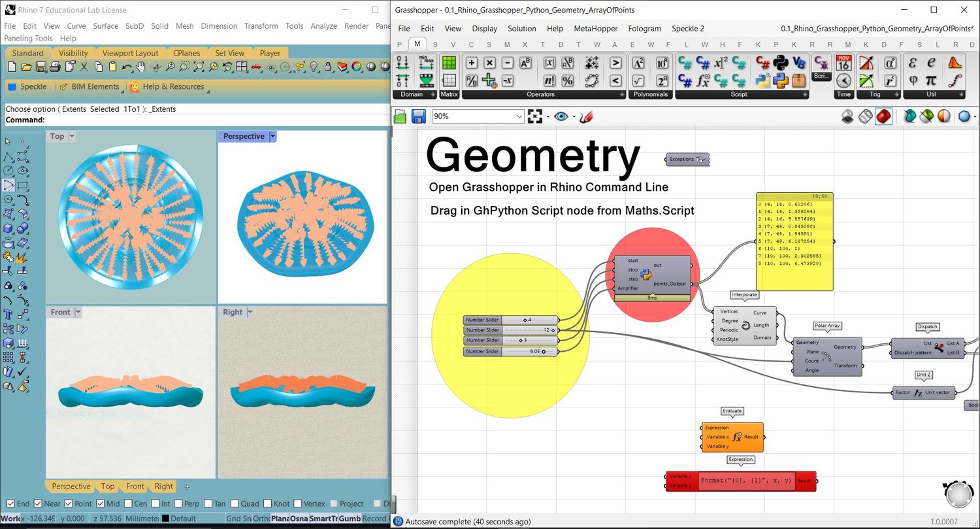
Task: Click the BIM Elements toolbar button
Action: tap(90, 86)
